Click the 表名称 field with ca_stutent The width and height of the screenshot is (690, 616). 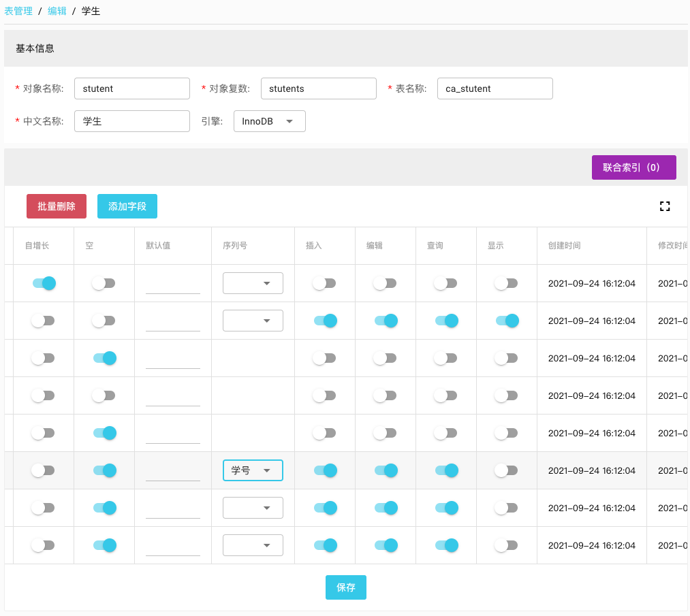495,88
